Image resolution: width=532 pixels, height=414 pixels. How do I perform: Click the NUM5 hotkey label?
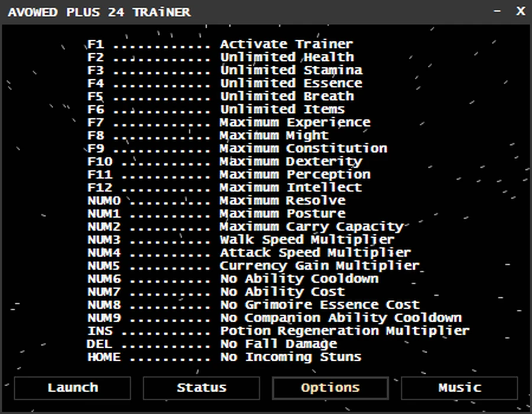pos(104,266)
